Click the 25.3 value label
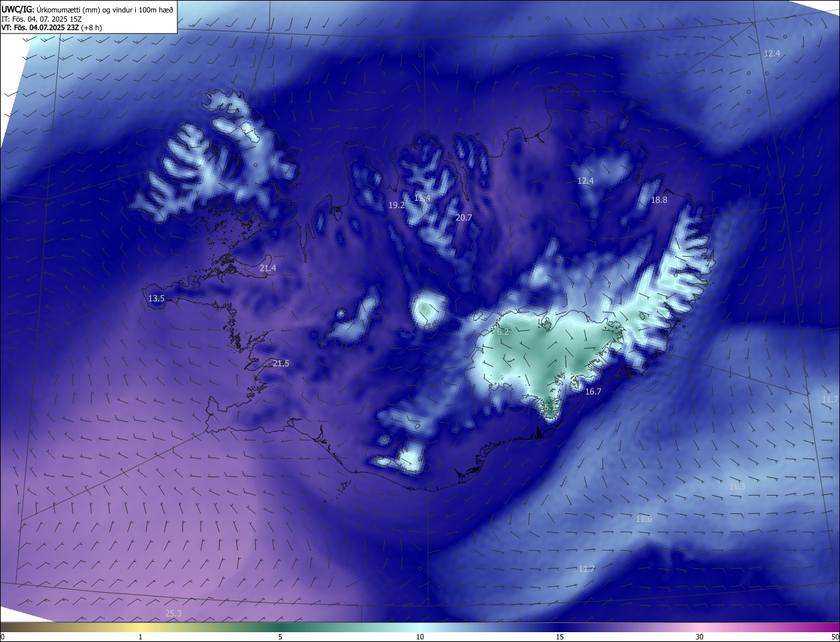 coord(173,614)
